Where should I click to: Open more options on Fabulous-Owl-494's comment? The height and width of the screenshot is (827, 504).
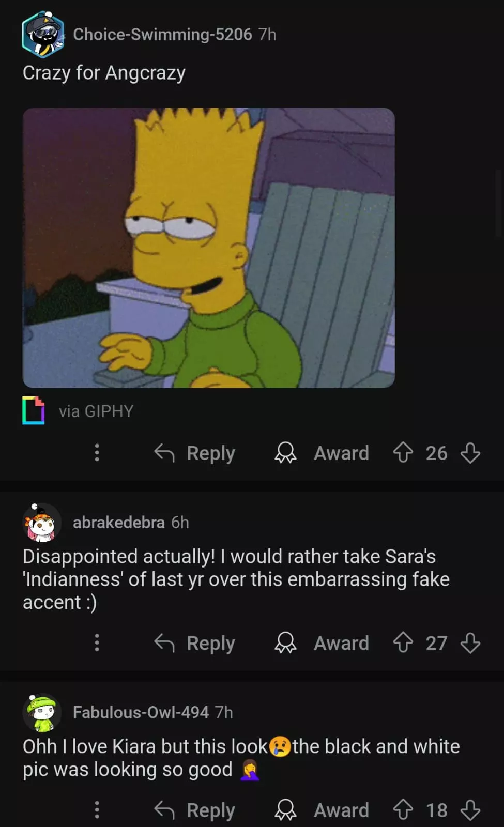97,810
